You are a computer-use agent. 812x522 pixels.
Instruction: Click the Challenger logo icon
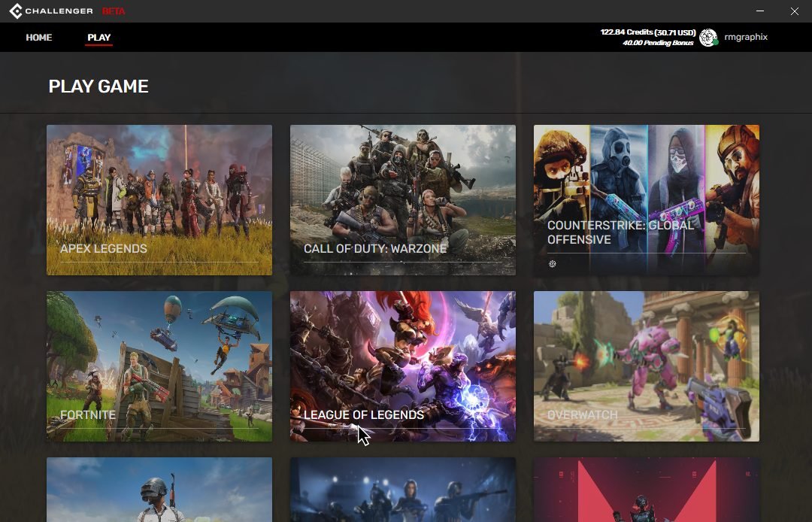click(x=16, y=11)
